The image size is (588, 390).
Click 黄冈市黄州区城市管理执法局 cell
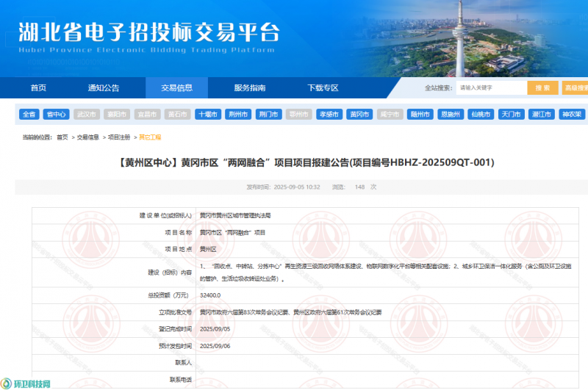pyautogui.click(x=235, y=215)
